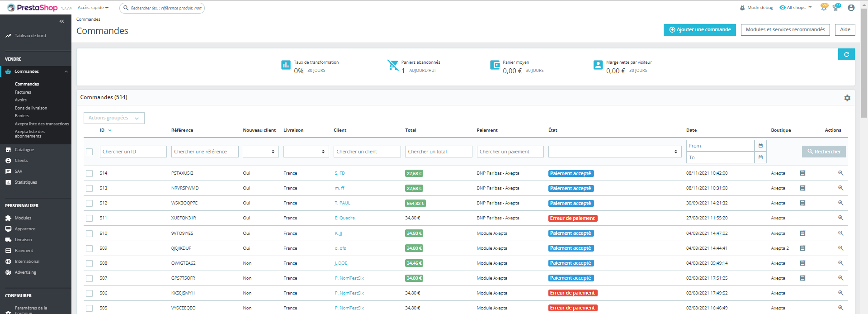Viewport: 868px width, 314px height.
Task: Open the user profile icon
Action: [851, 8]
